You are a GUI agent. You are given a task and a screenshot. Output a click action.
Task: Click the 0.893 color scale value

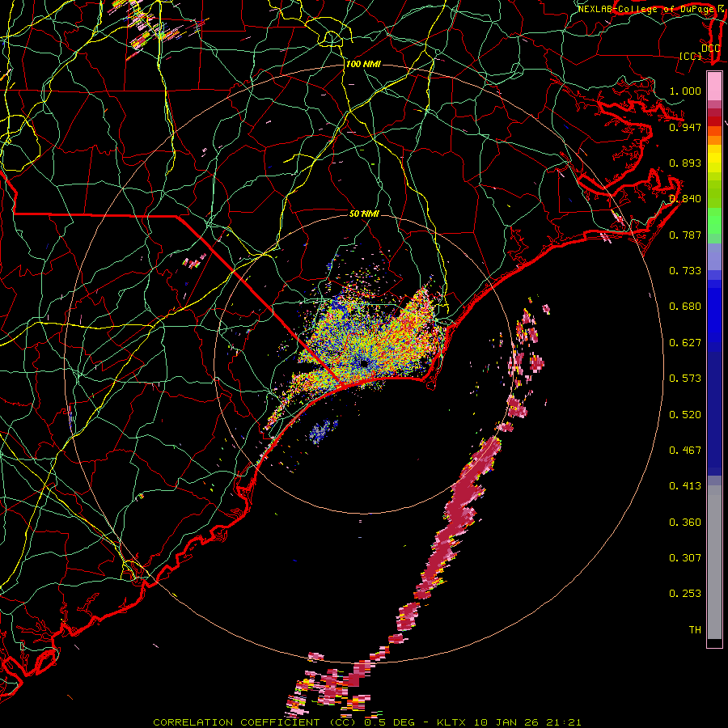(x=685, y=163)
